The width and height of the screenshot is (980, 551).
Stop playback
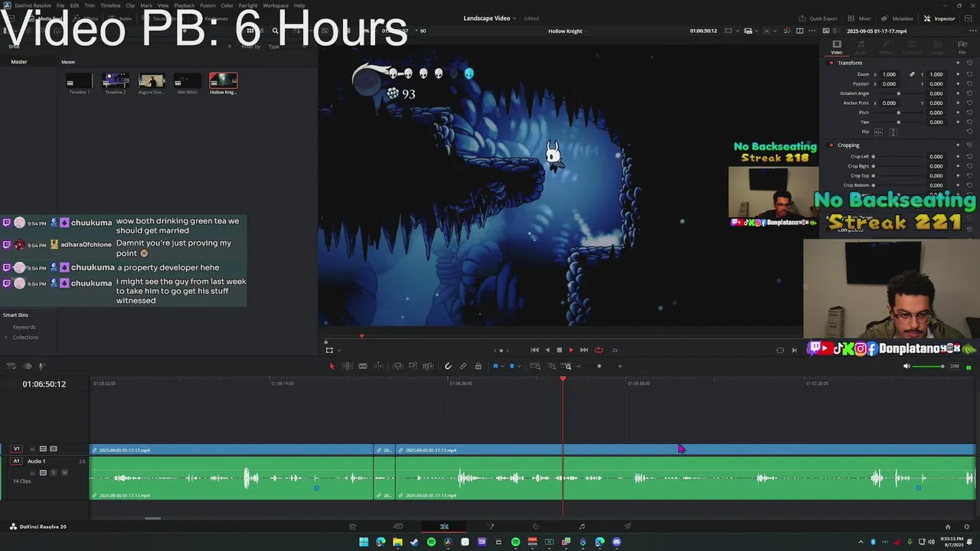(559, 350)
